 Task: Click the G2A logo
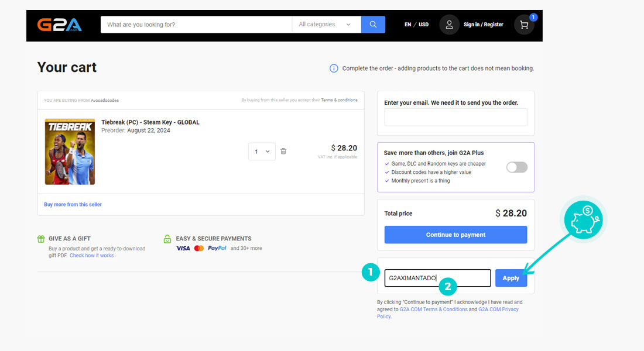(x=59, y=25)
